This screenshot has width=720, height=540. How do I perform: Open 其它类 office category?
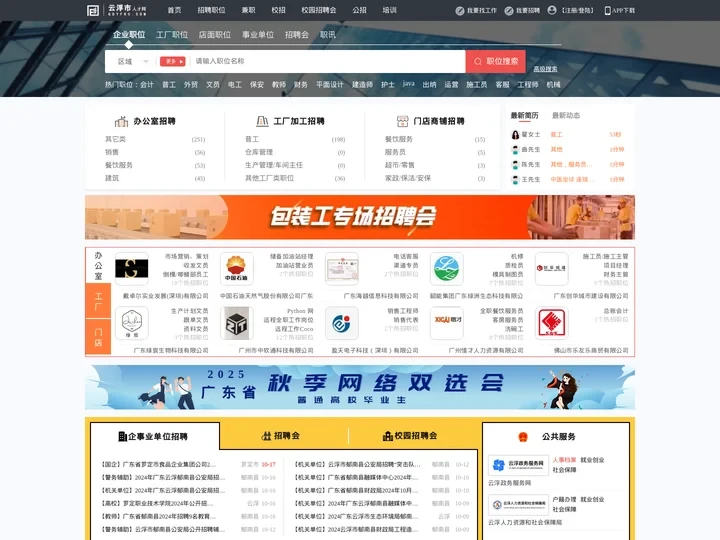pyautogui.click(x=115, y=139)
